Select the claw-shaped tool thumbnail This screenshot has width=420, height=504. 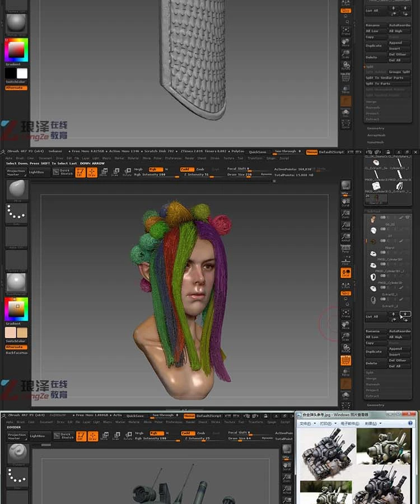tap(399, 186)
